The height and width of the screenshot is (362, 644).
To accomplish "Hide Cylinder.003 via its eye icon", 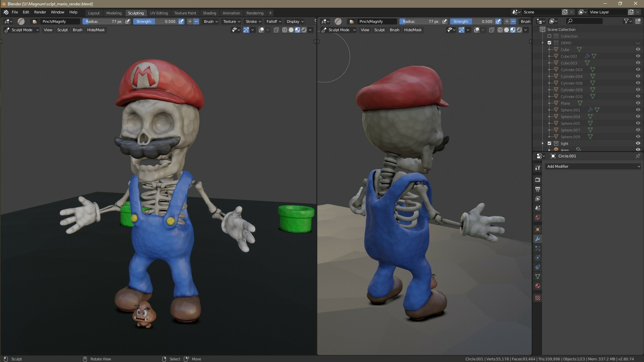I will [638, 70].
